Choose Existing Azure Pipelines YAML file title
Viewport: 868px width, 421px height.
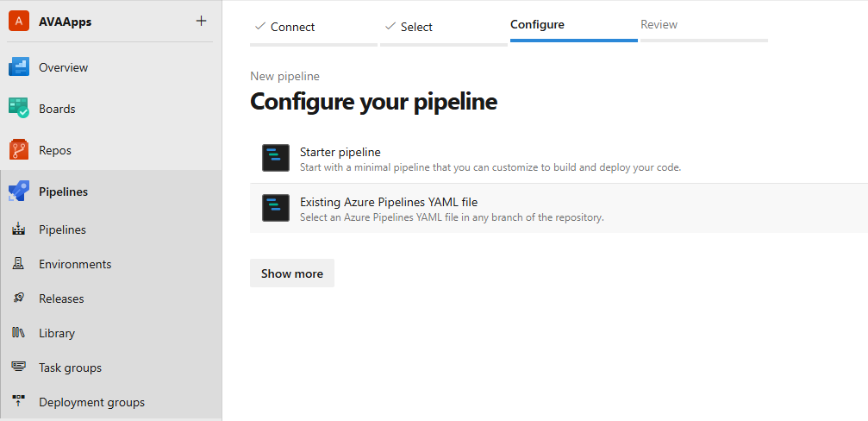pyautogui.click(x=389, y=202)
